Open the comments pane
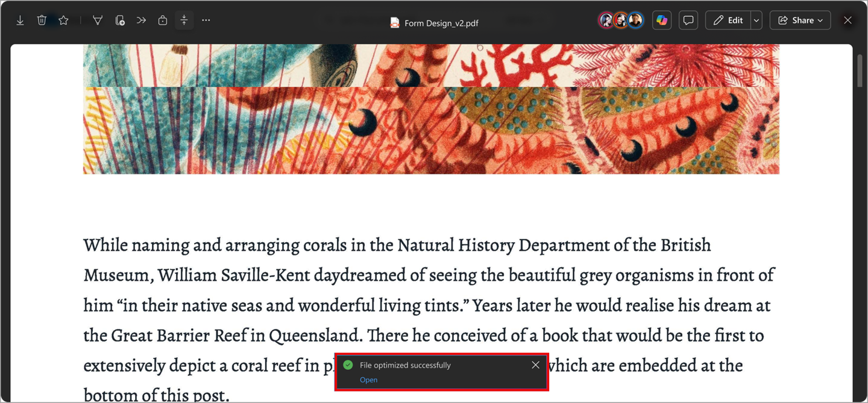 [x=688, y=20]
